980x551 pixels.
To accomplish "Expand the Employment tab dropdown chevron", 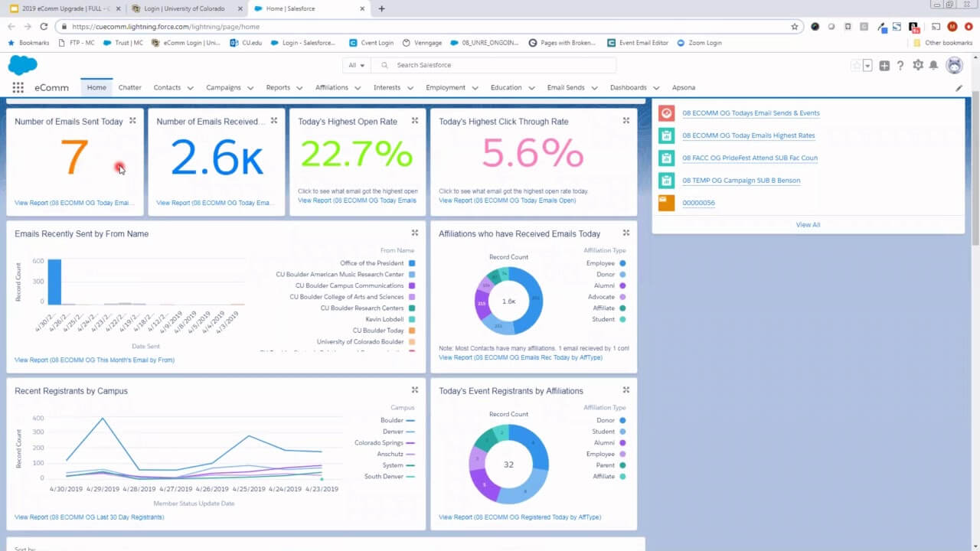I will 475,88.
